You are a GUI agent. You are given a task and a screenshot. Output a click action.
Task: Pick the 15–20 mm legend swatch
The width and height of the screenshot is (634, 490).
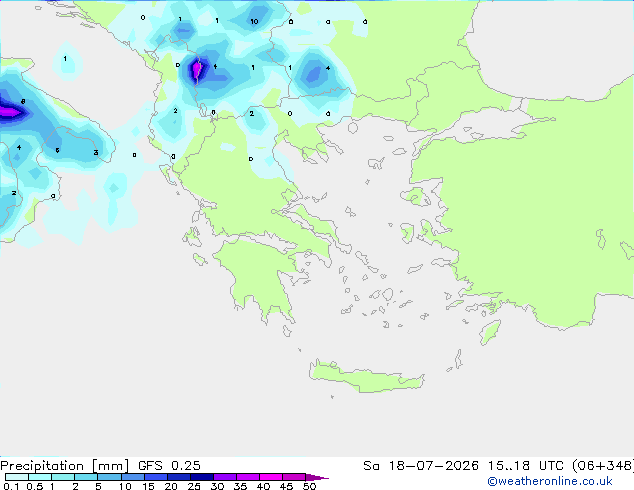tap(155, 477)
